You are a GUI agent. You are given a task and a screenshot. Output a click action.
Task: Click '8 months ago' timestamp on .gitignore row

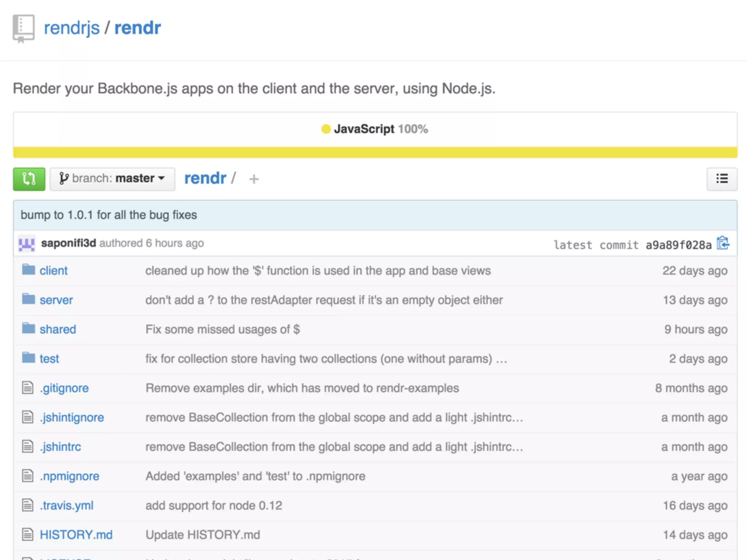[691, 388]
